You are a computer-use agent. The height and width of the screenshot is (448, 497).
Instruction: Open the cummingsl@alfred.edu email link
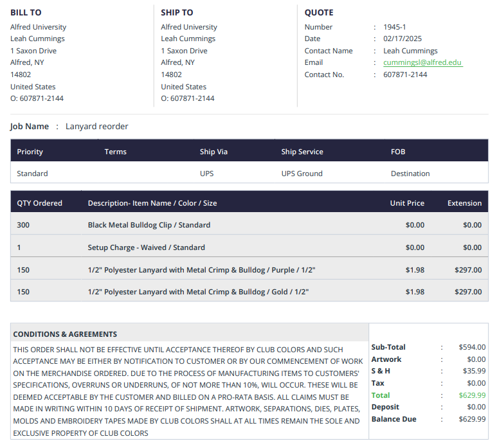pyautogui.click(x=422, y=62)
